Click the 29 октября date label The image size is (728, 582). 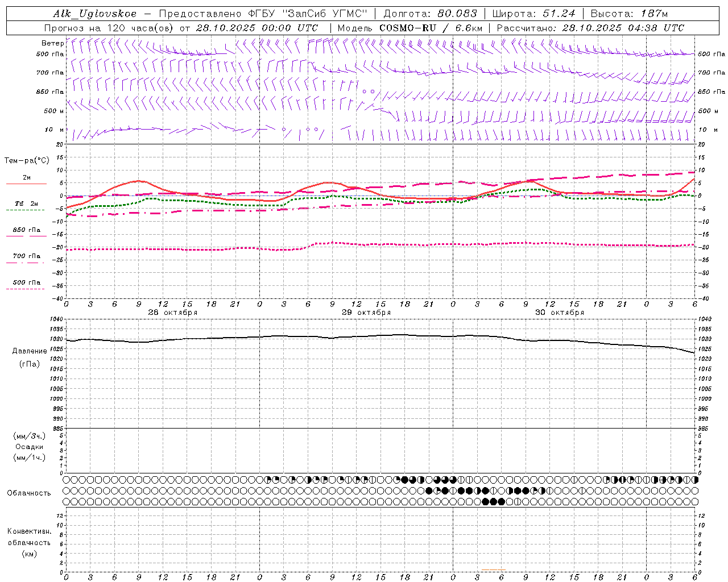click(366, 313)
